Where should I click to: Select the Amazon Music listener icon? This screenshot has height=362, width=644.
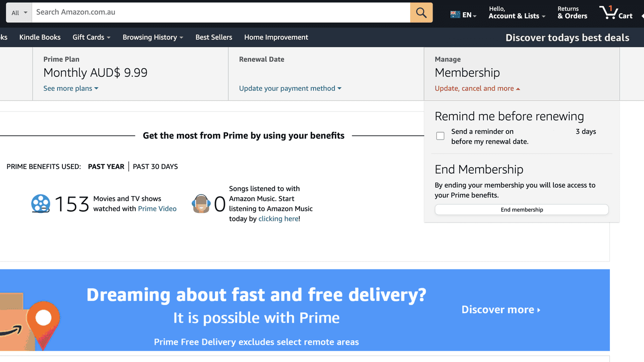(x=201, y=204)
